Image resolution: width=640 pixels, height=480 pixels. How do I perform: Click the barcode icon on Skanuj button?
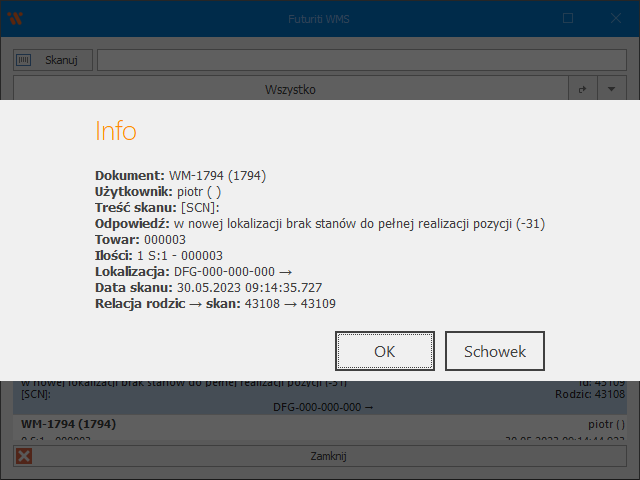(x=24, y=60)
